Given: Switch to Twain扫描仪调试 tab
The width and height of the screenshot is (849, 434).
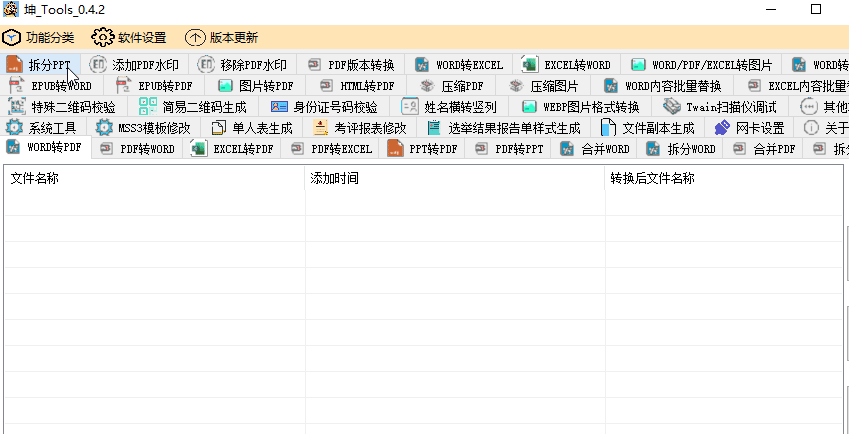Looking at the screenshot, I should [721, 106].
